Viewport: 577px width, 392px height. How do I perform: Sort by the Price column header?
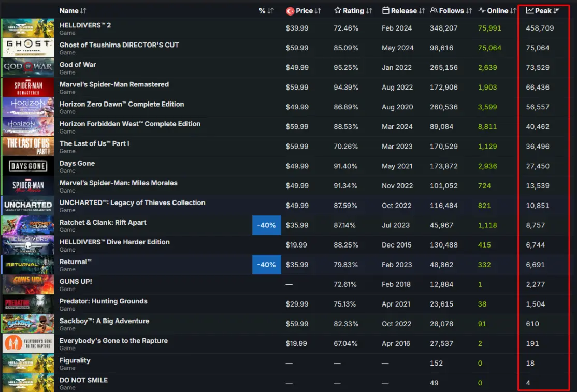304,11
